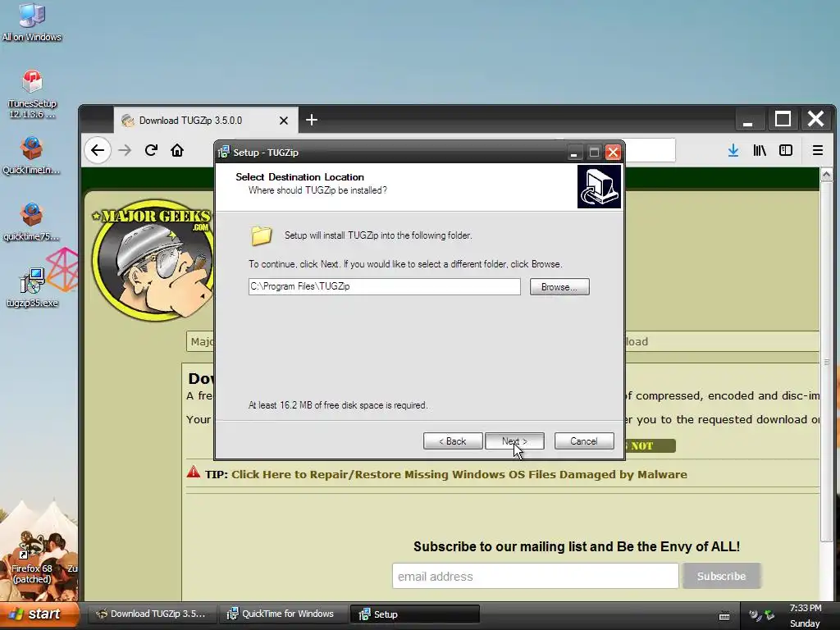Viewport: 840px width, 630px height.
Task: Click the red warning triangle icon
Action: tap(194, 472)
